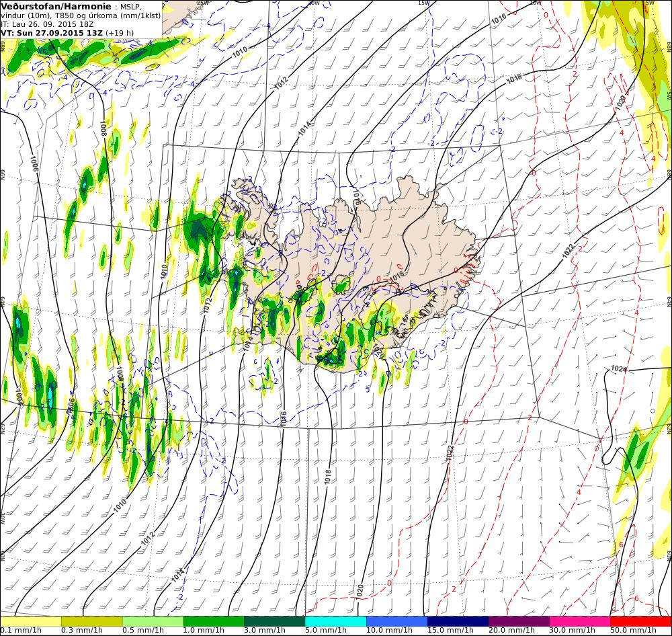
Task: Click the red 50.0 mm/1h legend swatch
Action: (640, 621)
